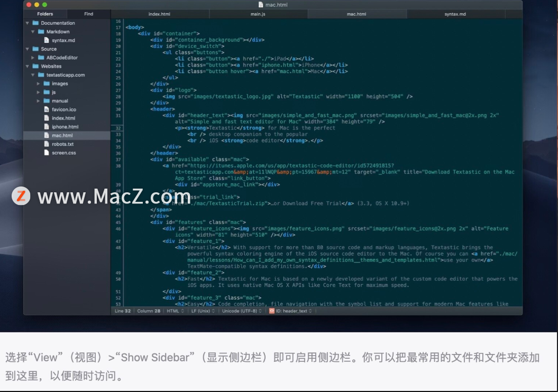Expand the ABCodeEditor folder

[x=33, y=58]
